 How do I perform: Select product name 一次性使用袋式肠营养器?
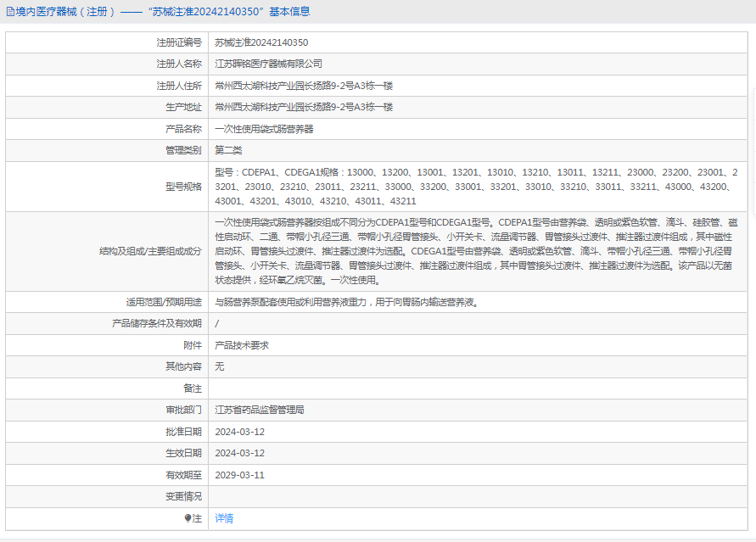(264, 129)
